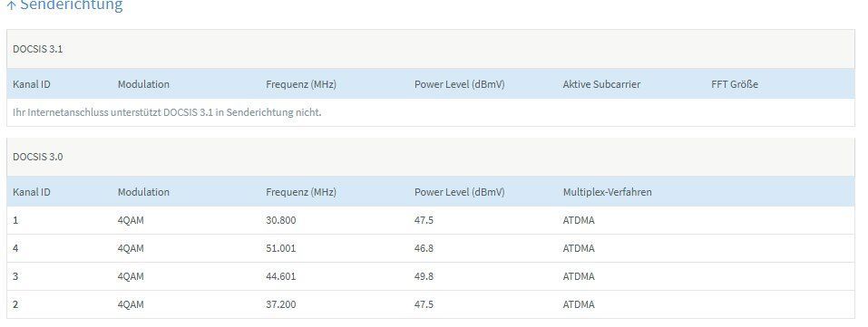This screenshot has width=868, height=327.
Task: Click 4QAM in the channel 1 row
Action: (x=131, y=220)
